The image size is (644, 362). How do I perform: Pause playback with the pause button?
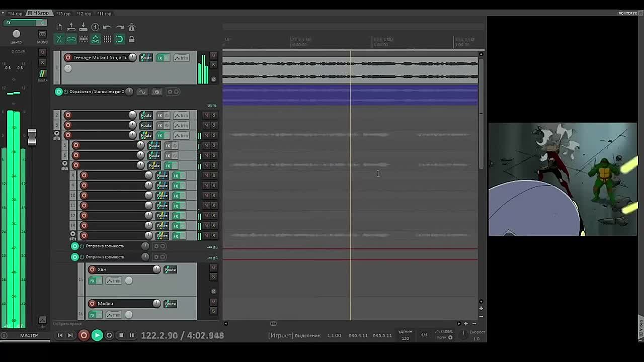(132, 335)
